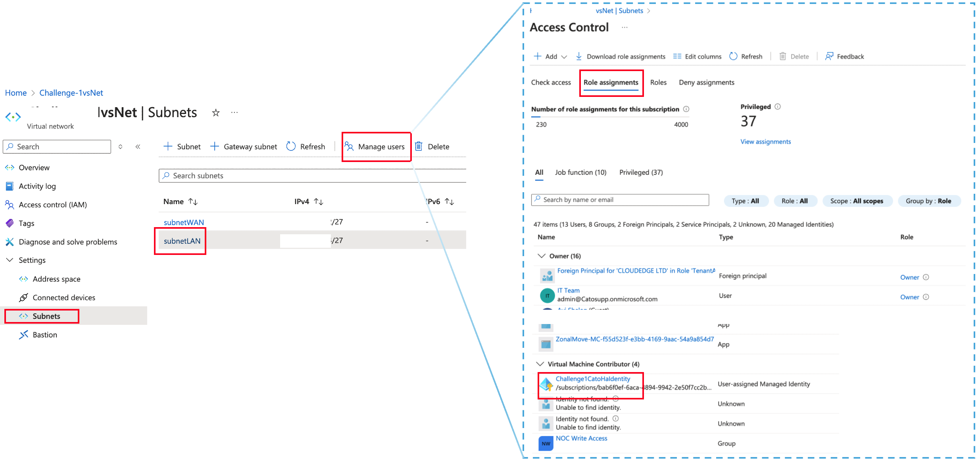Open ZonalMove-MC app entry
This screenshot has width=980, height=463.
(635, 339)
